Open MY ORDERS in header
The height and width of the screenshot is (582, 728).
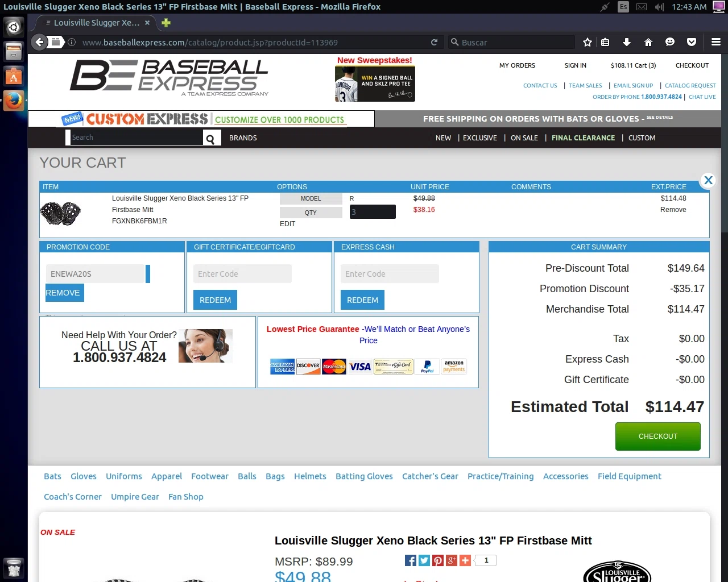(x=517, y=65)
